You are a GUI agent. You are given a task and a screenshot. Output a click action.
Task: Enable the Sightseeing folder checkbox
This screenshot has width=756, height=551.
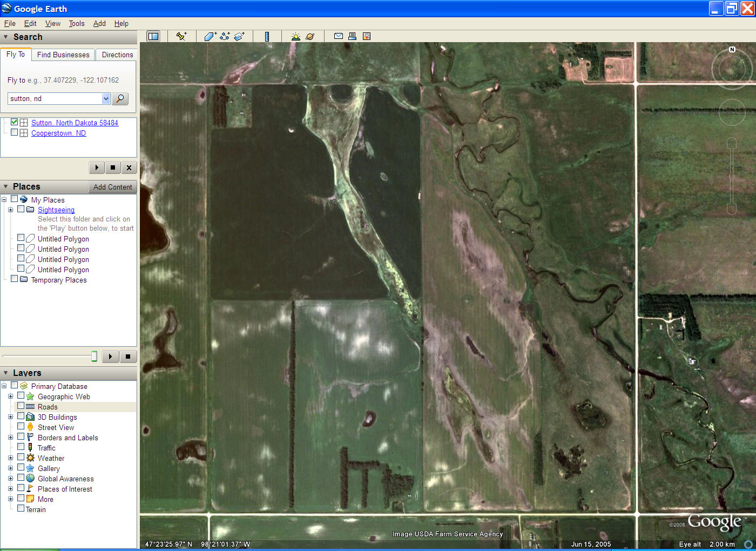(x=21, y=209)
